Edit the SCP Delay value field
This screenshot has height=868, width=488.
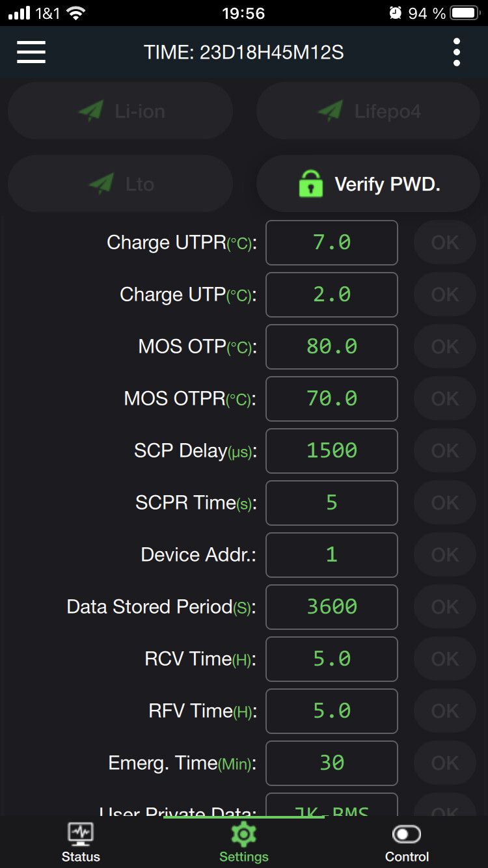(x=332, y=450)
